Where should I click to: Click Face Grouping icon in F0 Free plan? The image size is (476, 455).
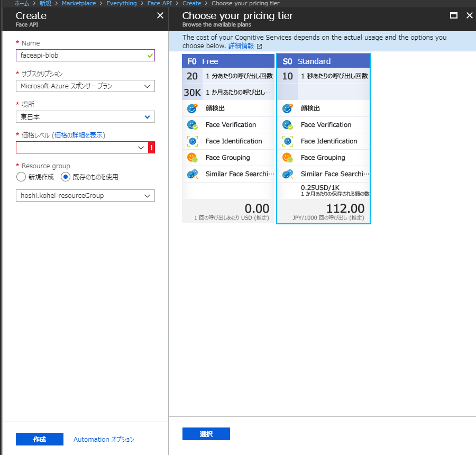click(192, 157)
